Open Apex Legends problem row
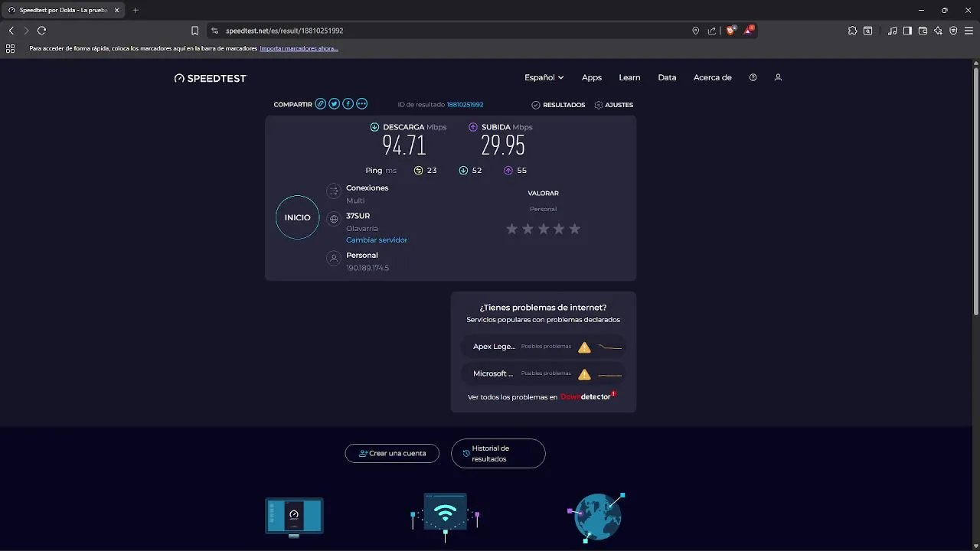The image size is (980, 551). 543,347
